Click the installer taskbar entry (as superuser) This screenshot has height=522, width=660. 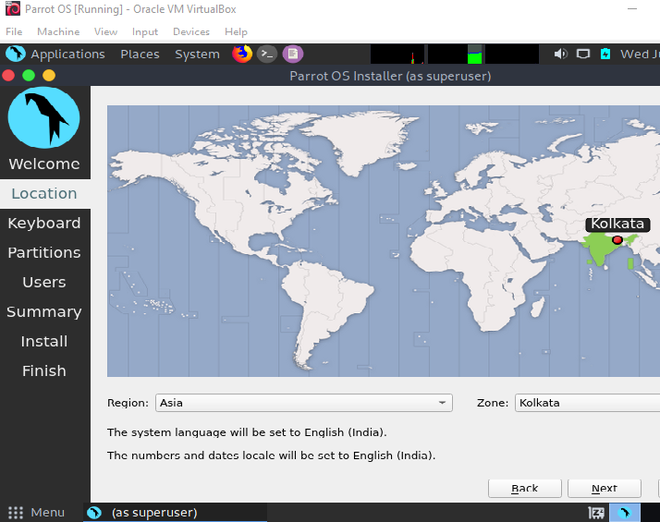tap(175, 512)
